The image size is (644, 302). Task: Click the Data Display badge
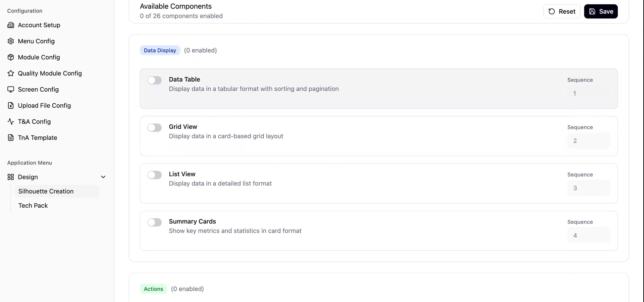pos(160,50)
